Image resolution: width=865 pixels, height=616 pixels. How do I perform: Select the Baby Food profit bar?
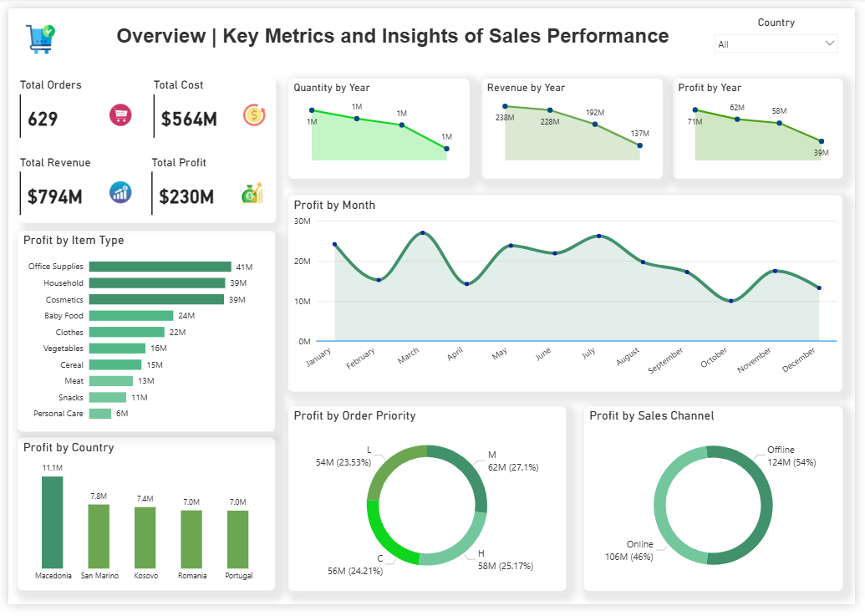click(x=130, y=315)
